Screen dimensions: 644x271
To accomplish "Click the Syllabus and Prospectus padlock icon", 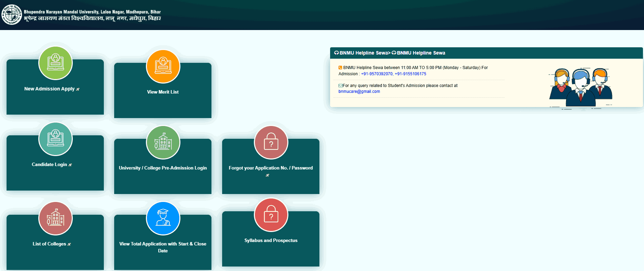I will 271,215.
